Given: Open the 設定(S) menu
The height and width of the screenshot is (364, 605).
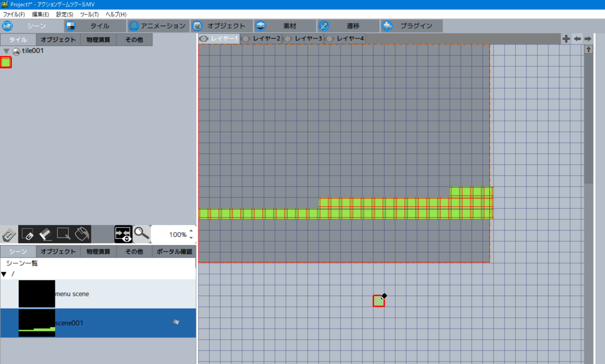Looking at the screenshot, I should tap(64, 14).
